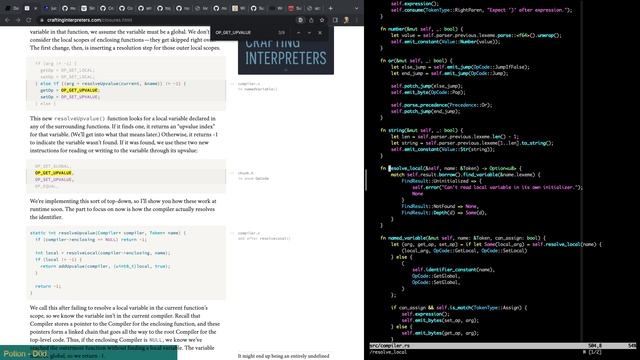Close the active browser tab
Screen dimensions: 640x360
pyautogui.click(x=36, y=8)
